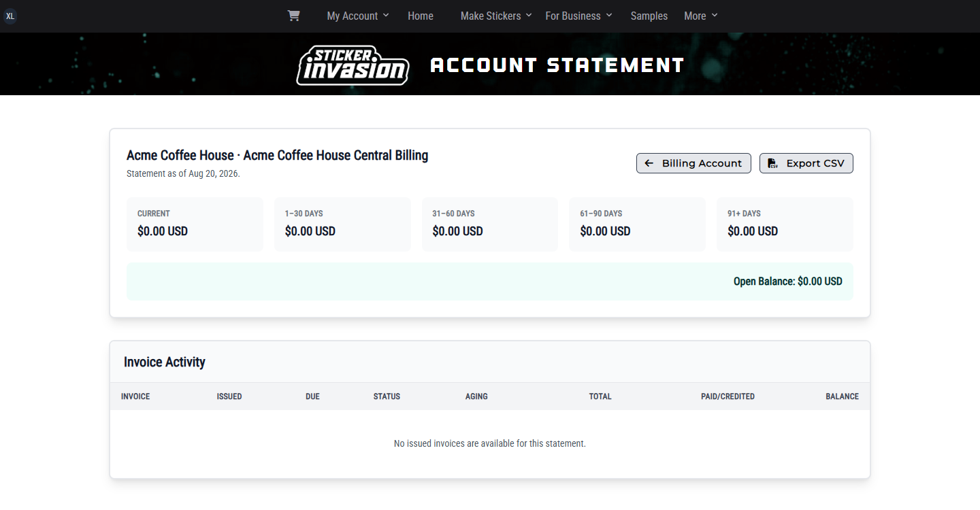
Task: Click the Due column header
Action: point(312,396)
